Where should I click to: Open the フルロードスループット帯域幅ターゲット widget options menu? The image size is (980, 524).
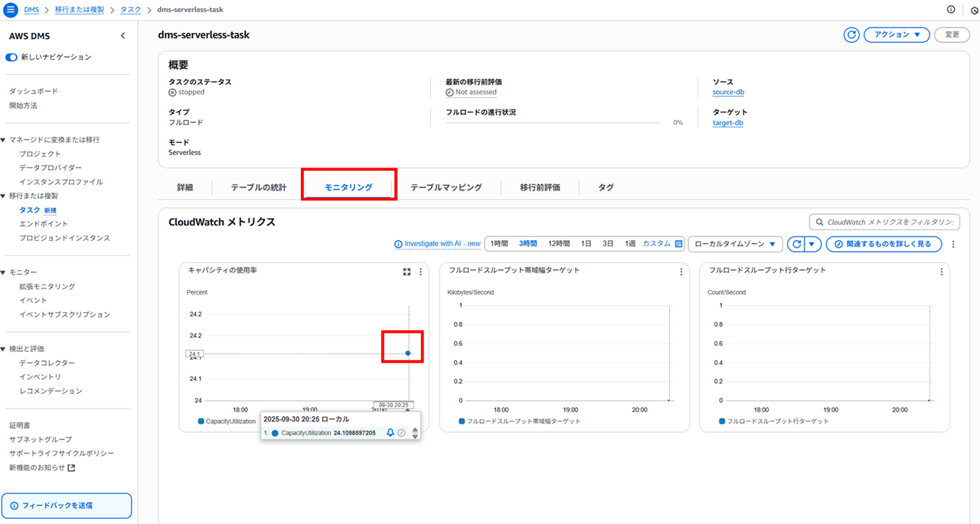coord(681,272)
